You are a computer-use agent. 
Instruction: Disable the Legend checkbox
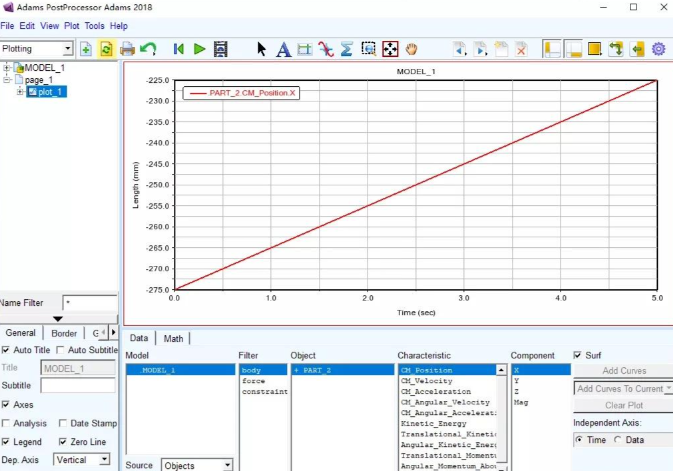click(7, 441)
